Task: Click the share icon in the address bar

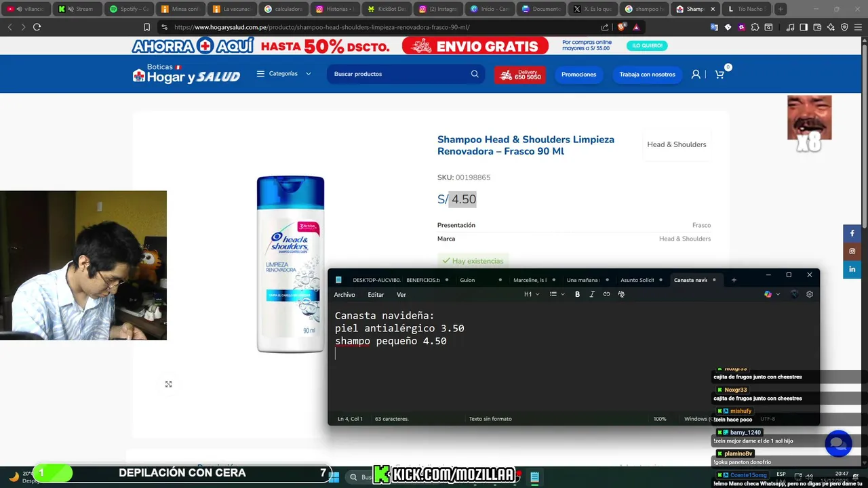Action: point(605,27)
